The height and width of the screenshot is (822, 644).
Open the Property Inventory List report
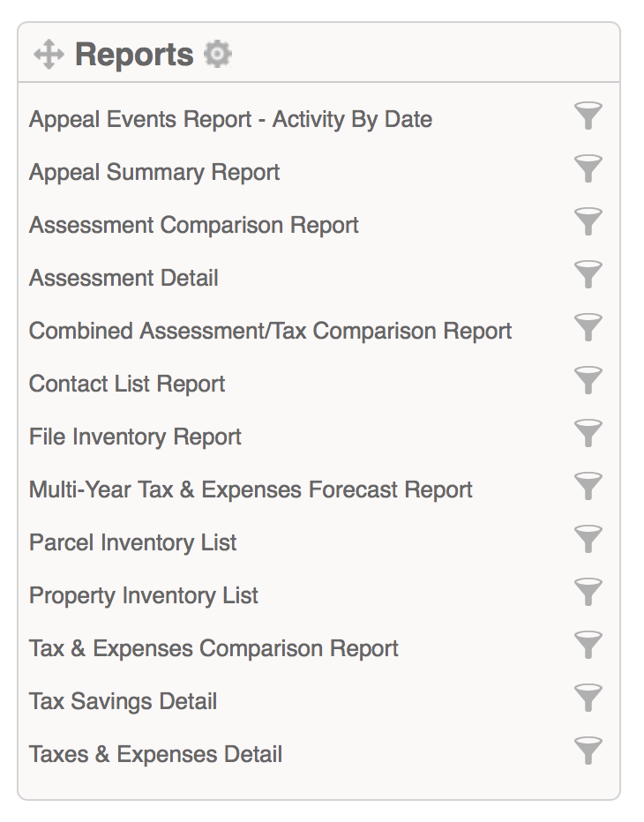144,596
